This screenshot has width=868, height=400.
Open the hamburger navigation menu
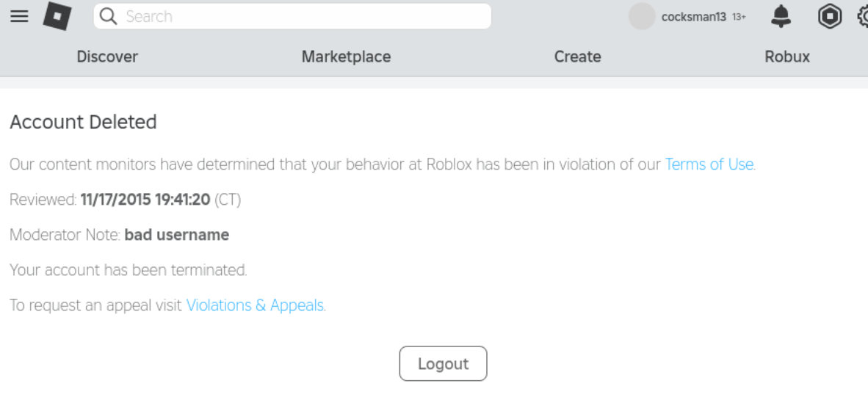(19, 16)
